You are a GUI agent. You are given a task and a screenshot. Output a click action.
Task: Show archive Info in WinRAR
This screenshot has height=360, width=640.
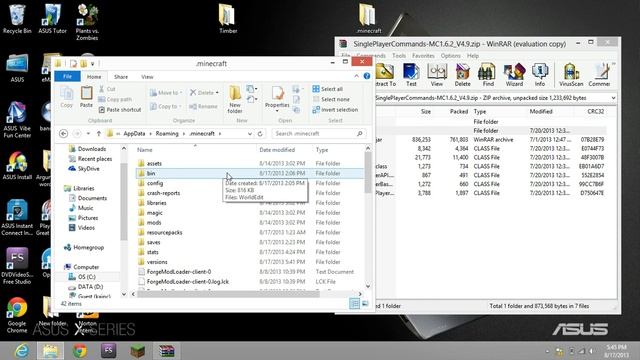540,75
